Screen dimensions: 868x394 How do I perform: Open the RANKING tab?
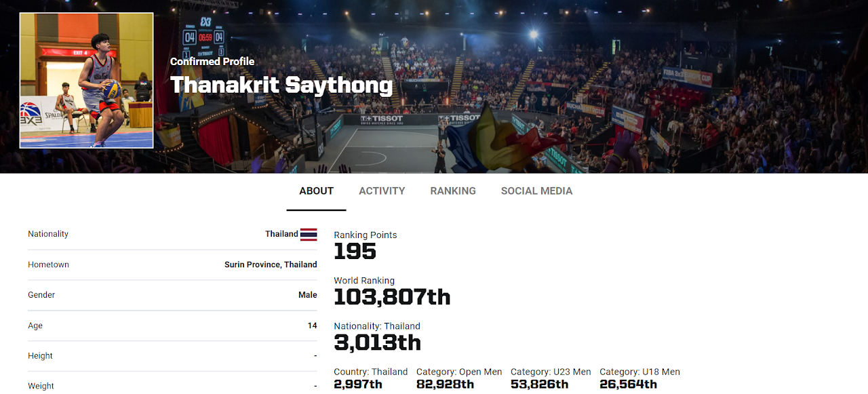453,191
